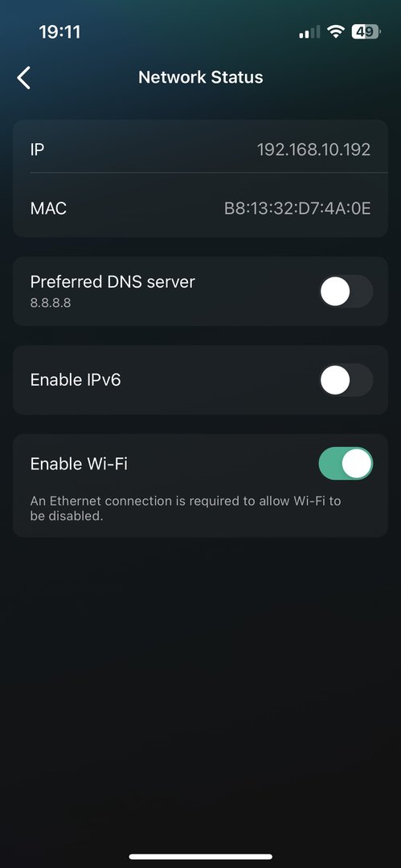Select the IP address 192.168.10.192 value
The image size is (401, 868).
tap(314, 149)
